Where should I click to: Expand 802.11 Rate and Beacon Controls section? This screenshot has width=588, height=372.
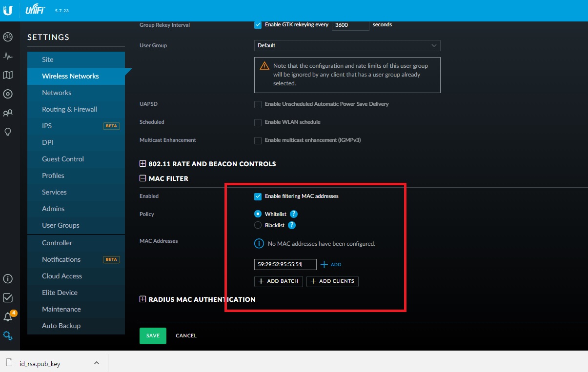tap(143, 164)
